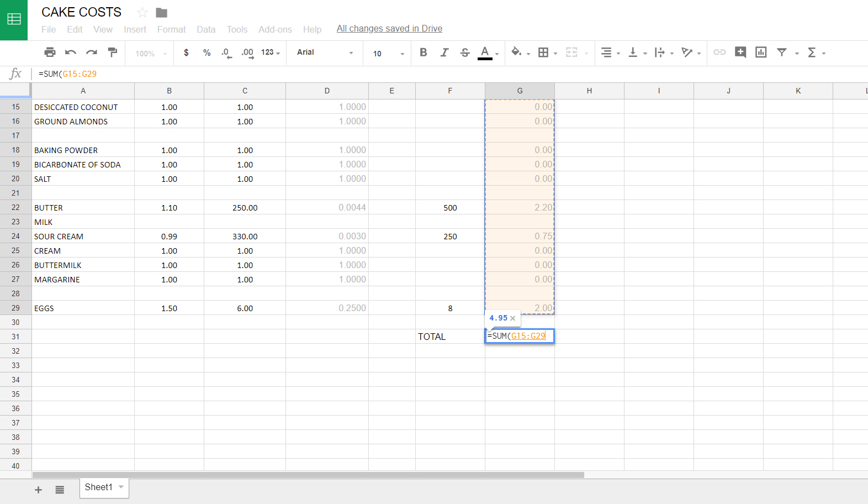Click the CAKE COSTS document title
868x504 pixels.
[82, 12]
